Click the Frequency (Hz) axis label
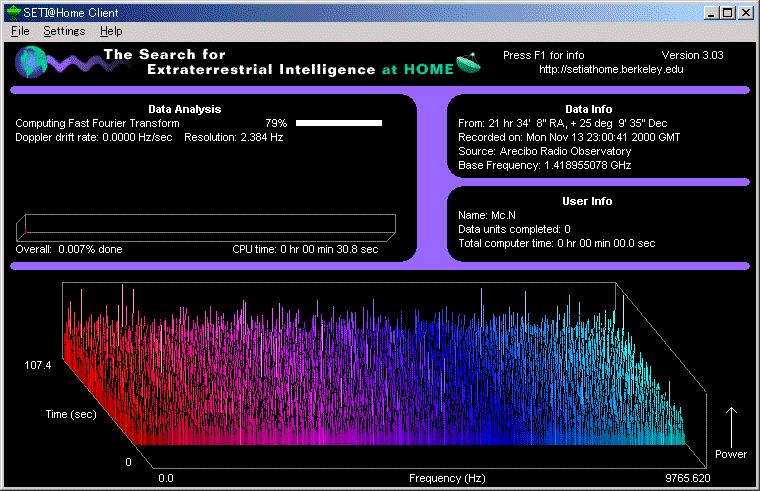The height and width of the screenshot is (491, 760). coord(447,478)
